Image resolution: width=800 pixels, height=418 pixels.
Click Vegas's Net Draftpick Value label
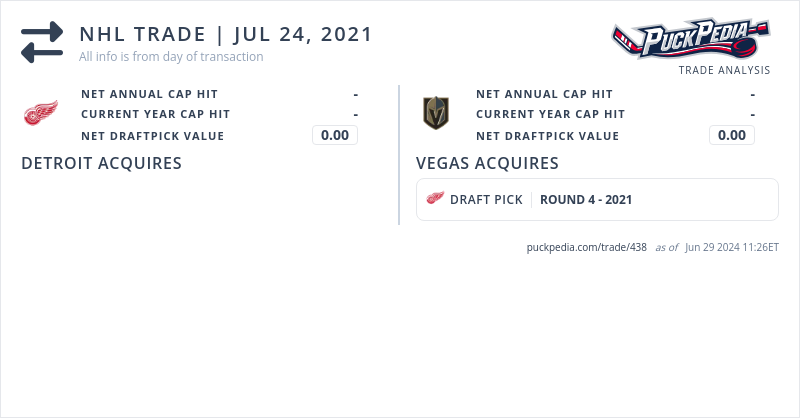coord(547,136)
